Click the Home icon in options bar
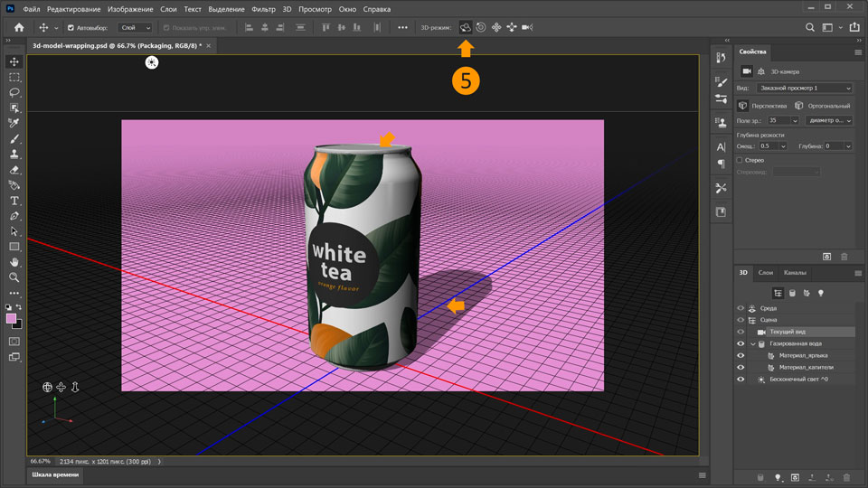The height and width of the screenshot is (488, 868). [x=19, y=27]
